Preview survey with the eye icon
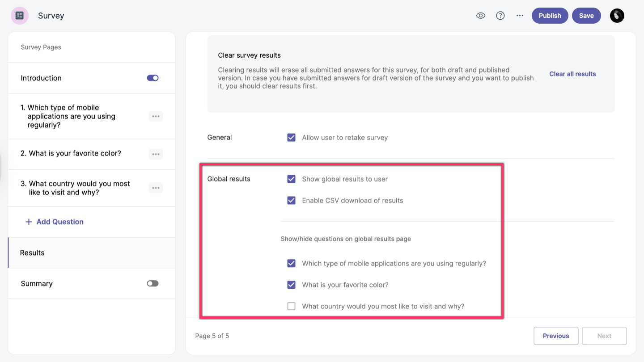Image resolution: width=644 pixels, height=362 pixels. coord(481,16)
